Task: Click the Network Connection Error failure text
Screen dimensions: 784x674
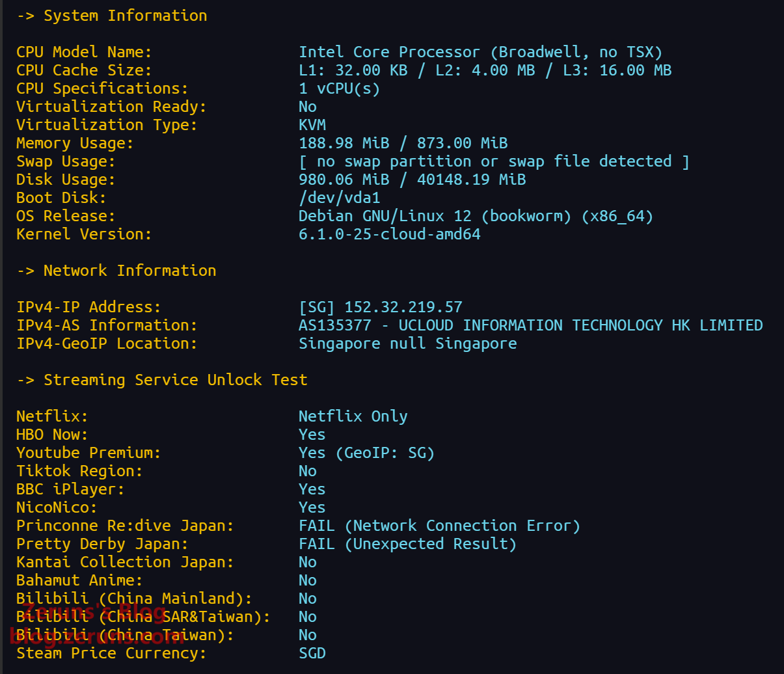Action: pyautogui.click(x=439, y=526)
